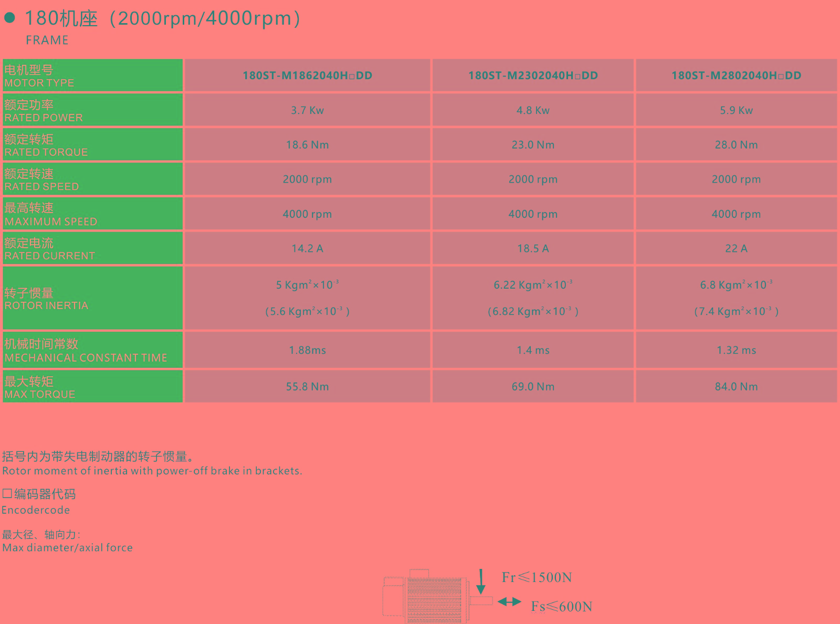The width and height of the screenshot is (840, 624).
Task: Click the motor outline diagram
Action: pos(430,597)
